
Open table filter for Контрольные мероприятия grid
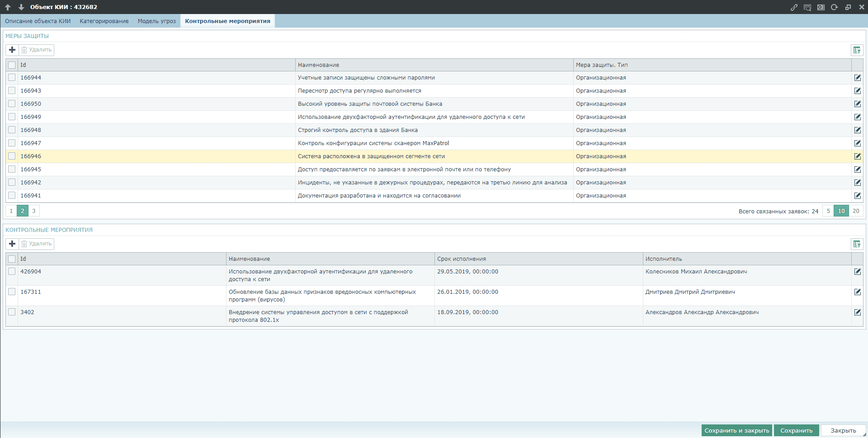point(857,244)
